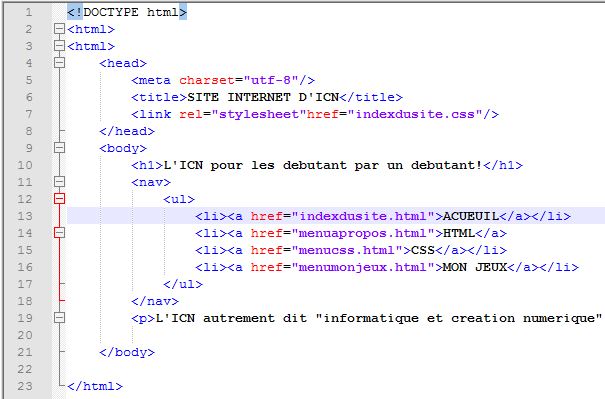
Task: Click the opening head tag
Action: point(123,63)
